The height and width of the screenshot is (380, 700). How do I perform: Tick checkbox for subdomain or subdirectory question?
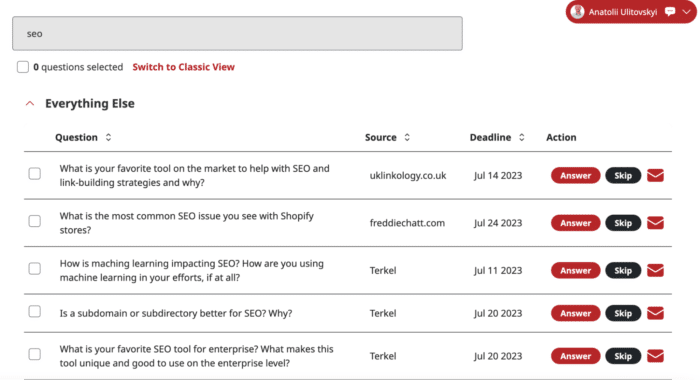(x=34, y=311)
